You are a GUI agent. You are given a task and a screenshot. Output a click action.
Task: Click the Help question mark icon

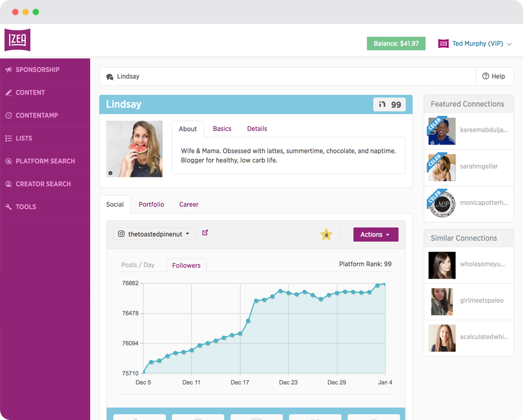pos(486,76)
